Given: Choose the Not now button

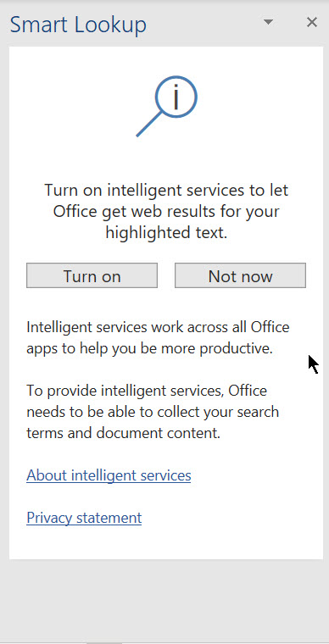Looking at the screenshot, I should click(240, 275).
